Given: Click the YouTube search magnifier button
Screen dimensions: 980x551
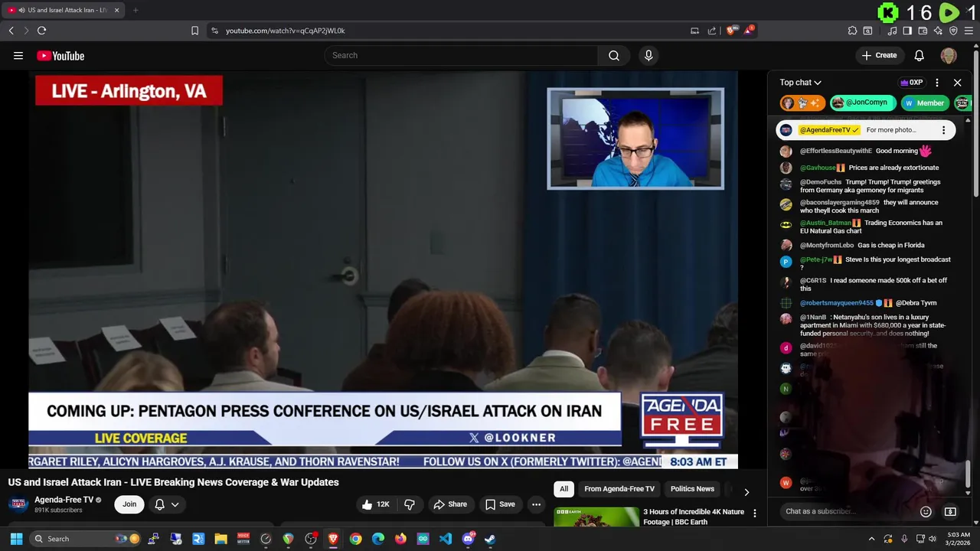Looking at the screenshot, I should [x=614, y=55].
